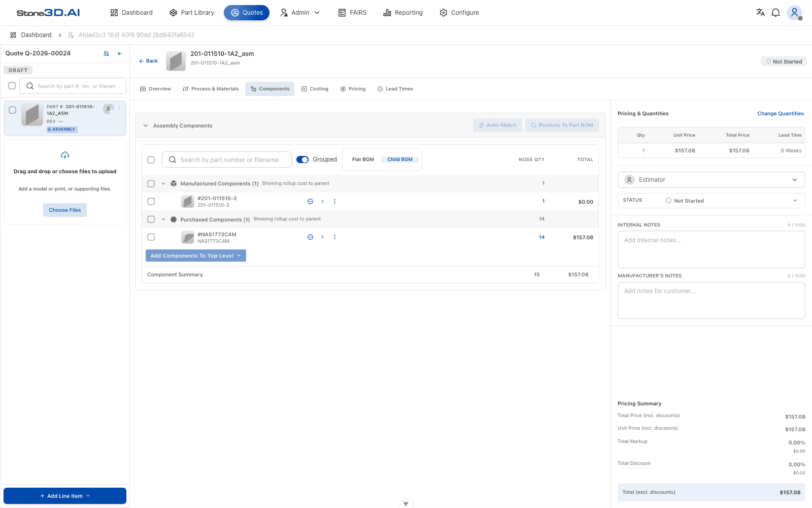Collapse the Manufactured Components group

tap(163, 183)
